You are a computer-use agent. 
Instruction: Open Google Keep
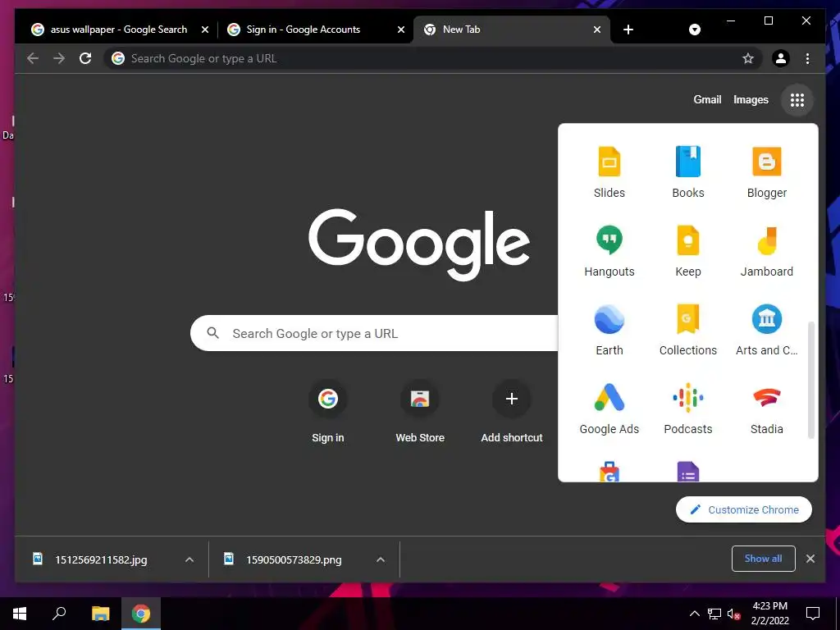pos(688,251)
